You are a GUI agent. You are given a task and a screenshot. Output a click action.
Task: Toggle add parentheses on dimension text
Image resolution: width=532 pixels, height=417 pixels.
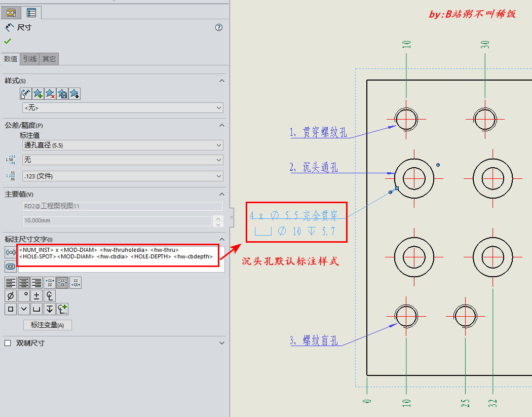point(11,252)
